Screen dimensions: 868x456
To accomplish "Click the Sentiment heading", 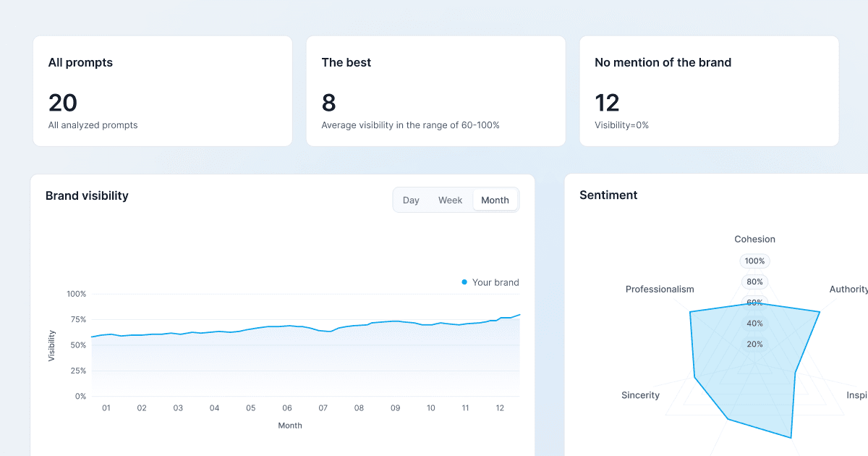I will (608, 195).
